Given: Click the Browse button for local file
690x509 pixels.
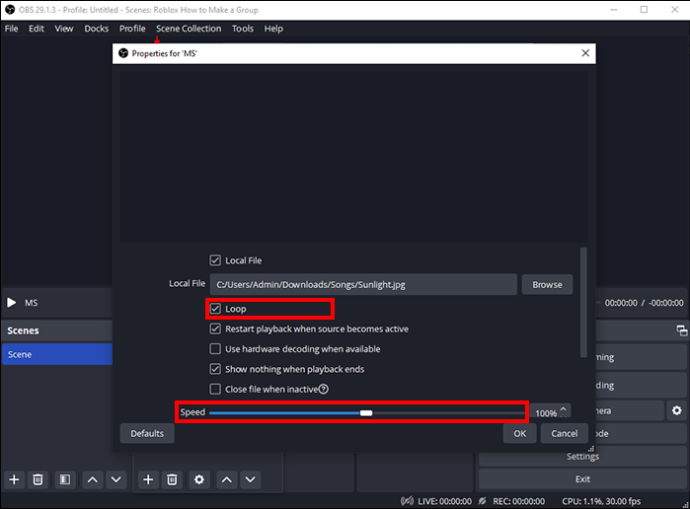Looking at the screenshot, I should 547,285.
